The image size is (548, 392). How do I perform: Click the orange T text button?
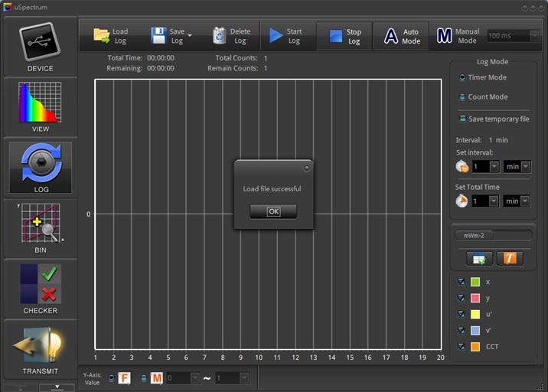(x=510, y=259)
